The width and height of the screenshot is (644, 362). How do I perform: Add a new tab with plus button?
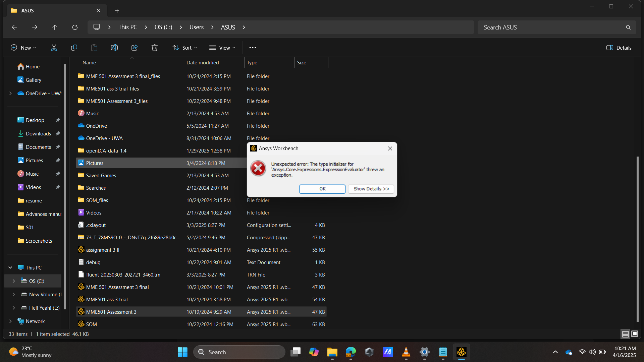click(x=117, y=11)
